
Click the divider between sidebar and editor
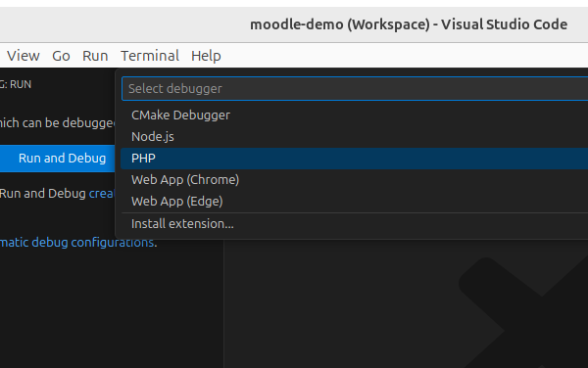(223, 303)
